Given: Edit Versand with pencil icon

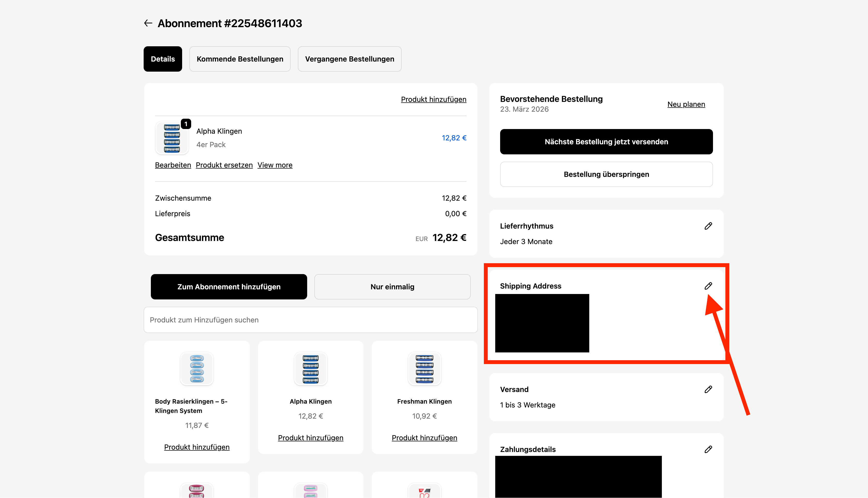Looking at the screenshot, I should [708, 390].
